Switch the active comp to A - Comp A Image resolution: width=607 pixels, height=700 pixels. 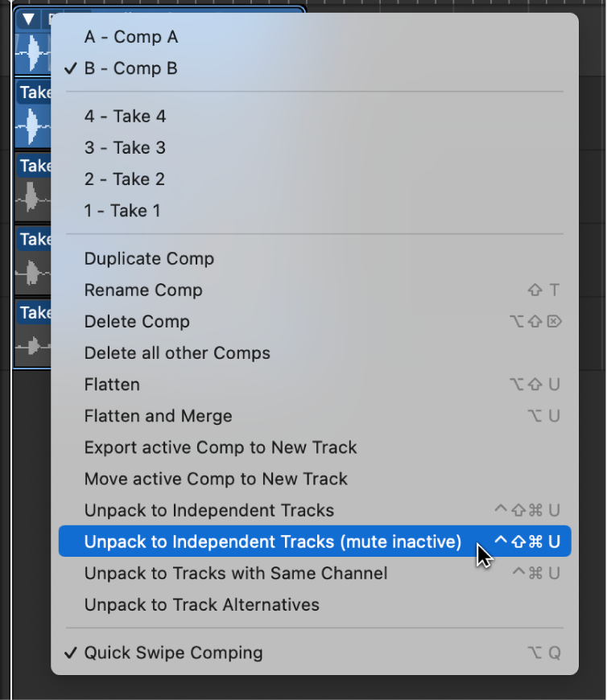click(131, 37)
